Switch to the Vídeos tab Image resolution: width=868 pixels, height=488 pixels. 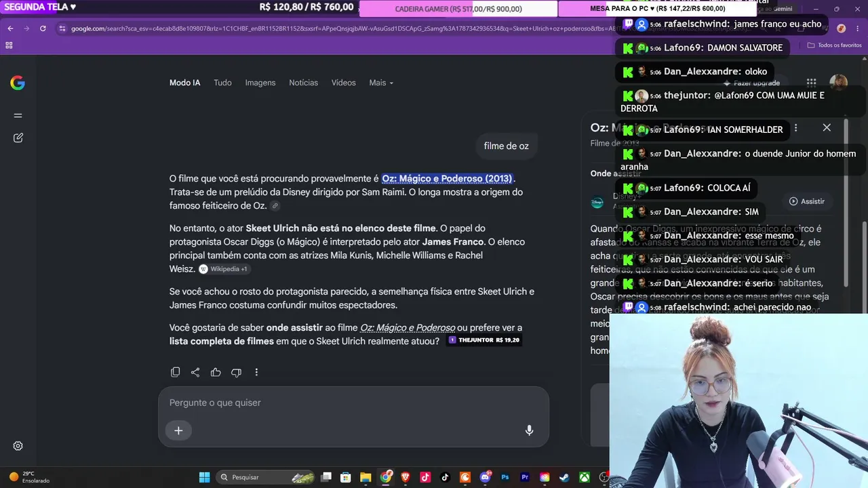pyautogui.click(x=343, y=83)
